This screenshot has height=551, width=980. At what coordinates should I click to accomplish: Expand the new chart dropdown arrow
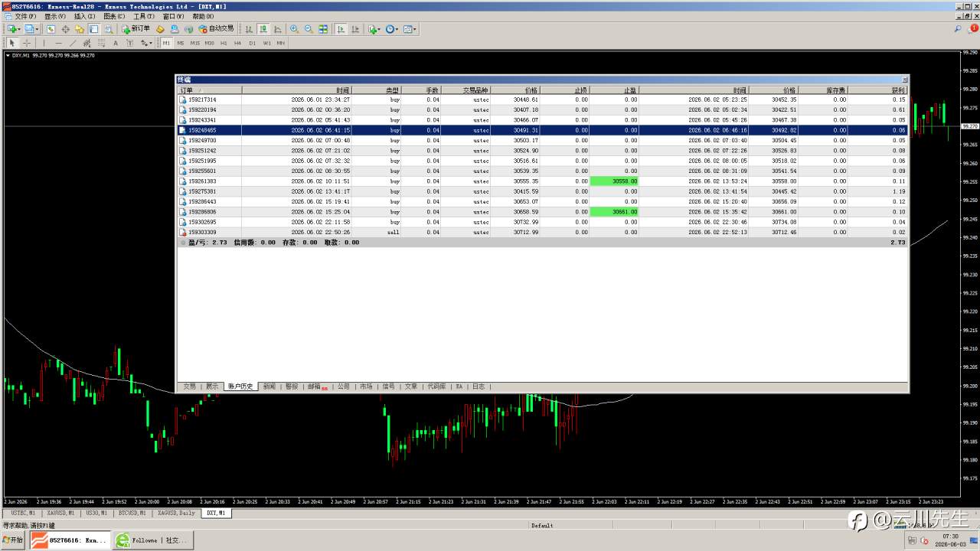point(19,29)
